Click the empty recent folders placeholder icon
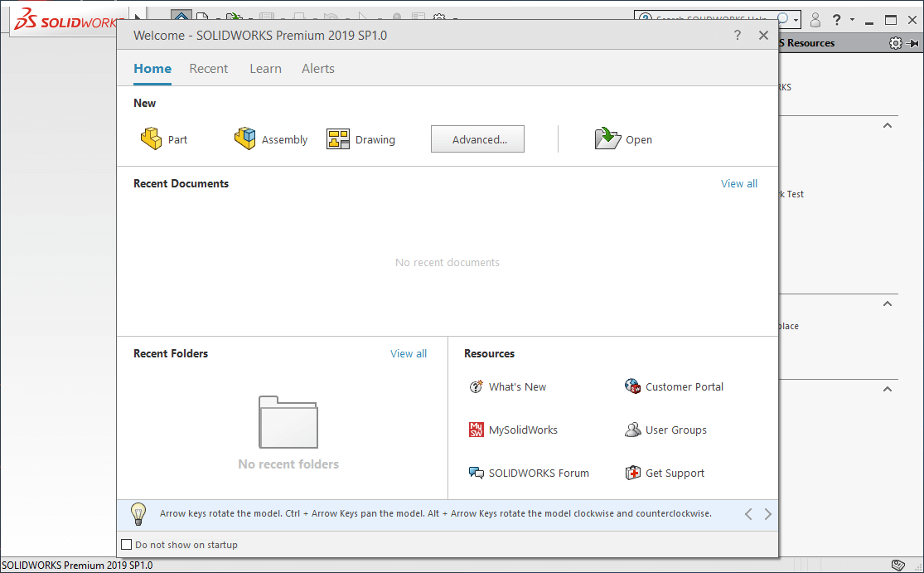 tap(288, 422)
